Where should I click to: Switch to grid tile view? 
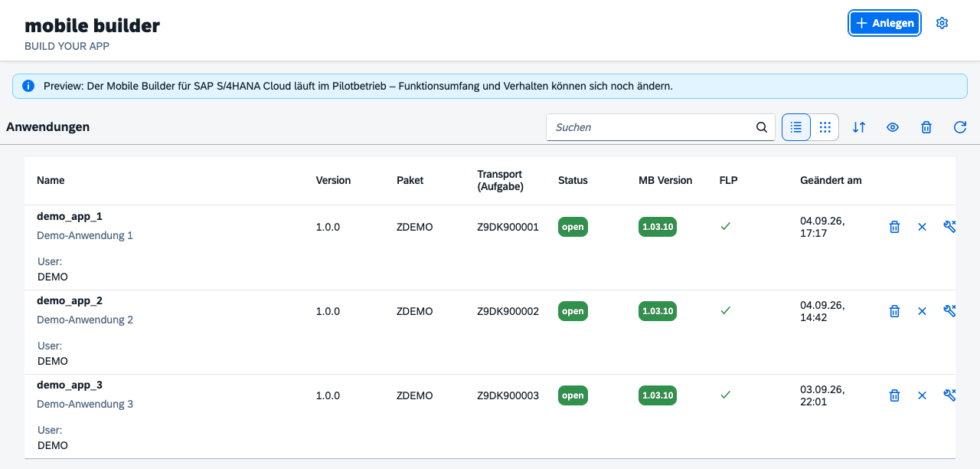click(x=825, y=127)
